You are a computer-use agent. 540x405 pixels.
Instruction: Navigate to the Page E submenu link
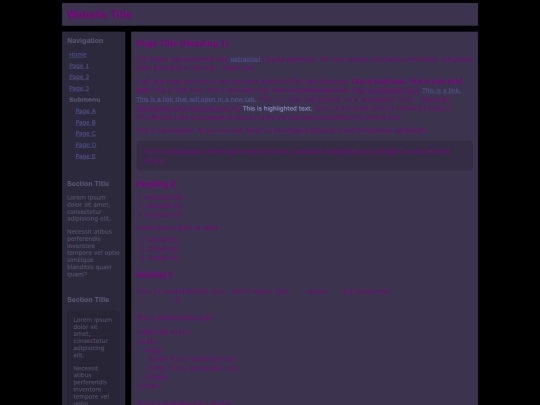coord(85,156)
